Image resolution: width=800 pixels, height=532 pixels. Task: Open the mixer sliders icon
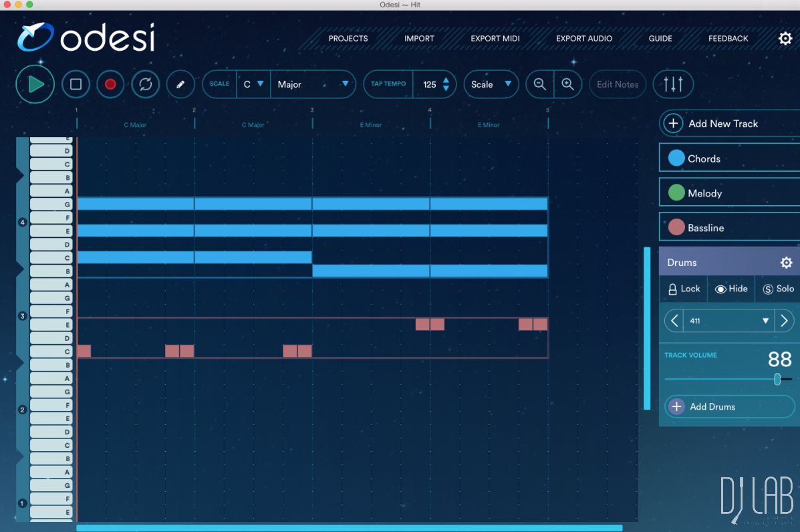pyautogui.click(x=673, y=84)
